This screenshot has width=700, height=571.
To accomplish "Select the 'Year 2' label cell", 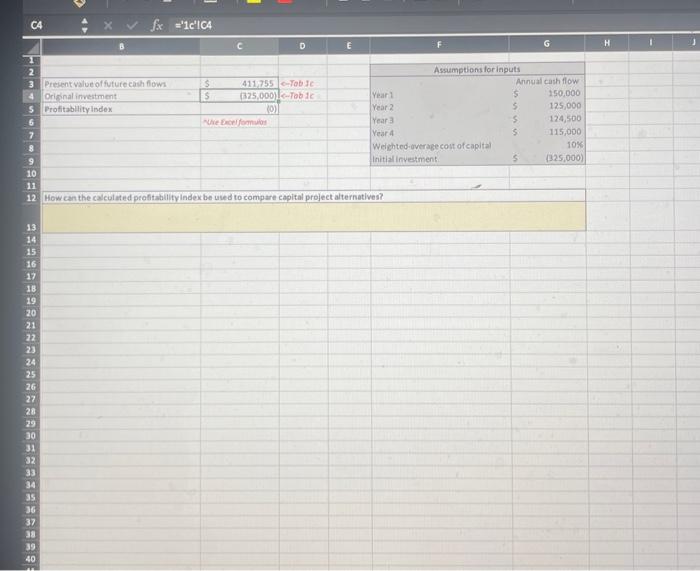I will 440,107.
